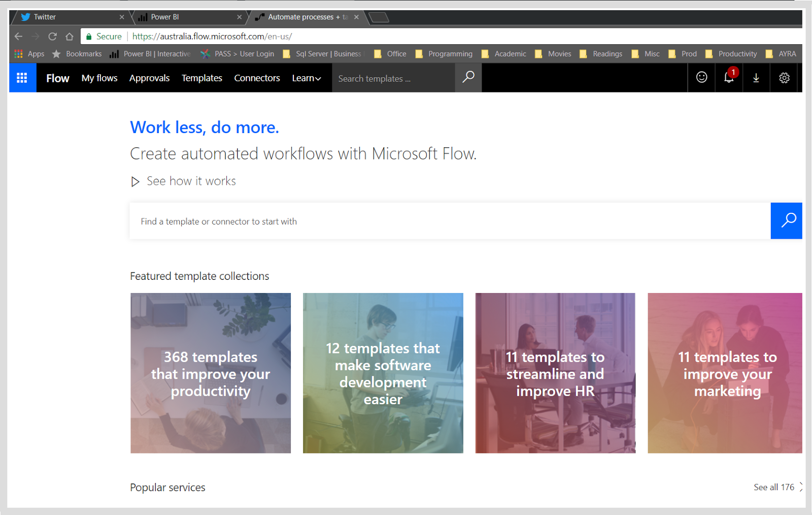Open the app launcher waffle icon
The width and height of the screenshot is (812, 515).
[22, 78]
